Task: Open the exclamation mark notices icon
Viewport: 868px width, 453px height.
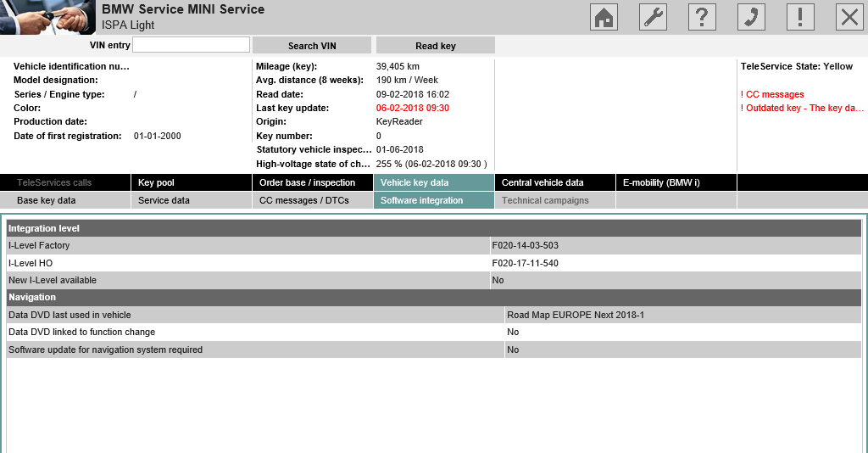Action: (800, 17)
